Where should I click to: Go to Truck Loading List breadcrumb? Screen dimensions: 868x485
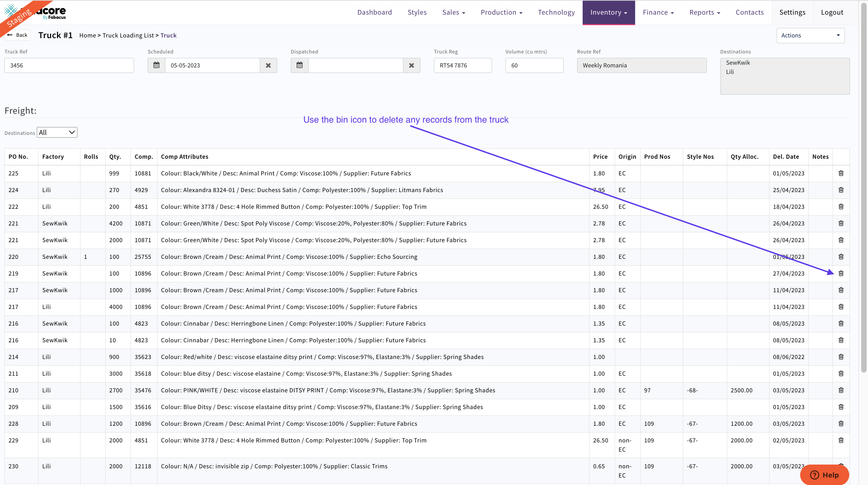click(128, 35)
